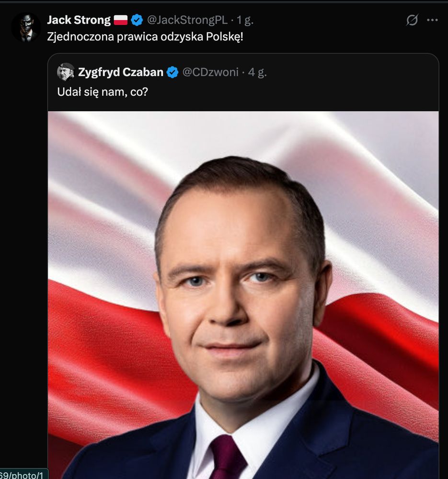The image size is (448, 479).
Task: Open the @JackStrongPL profile handle
Action: pyautogui.click(x=186, y=20)
